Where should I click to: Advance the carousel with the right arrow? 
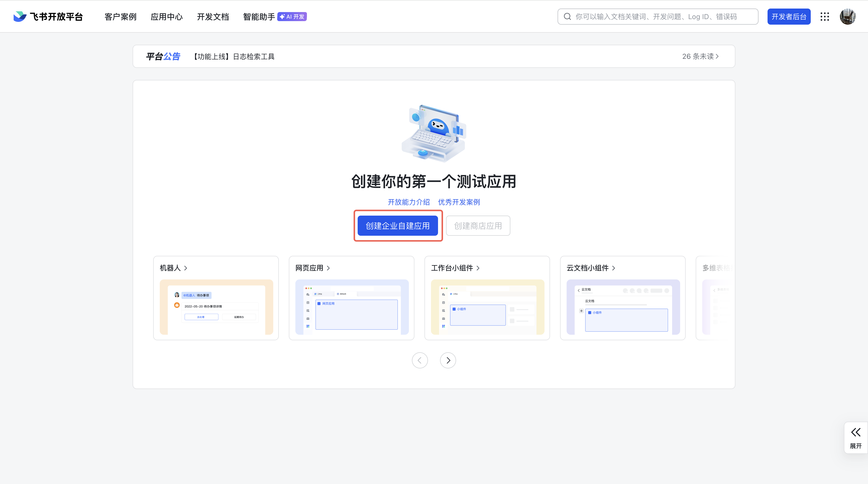448,360
